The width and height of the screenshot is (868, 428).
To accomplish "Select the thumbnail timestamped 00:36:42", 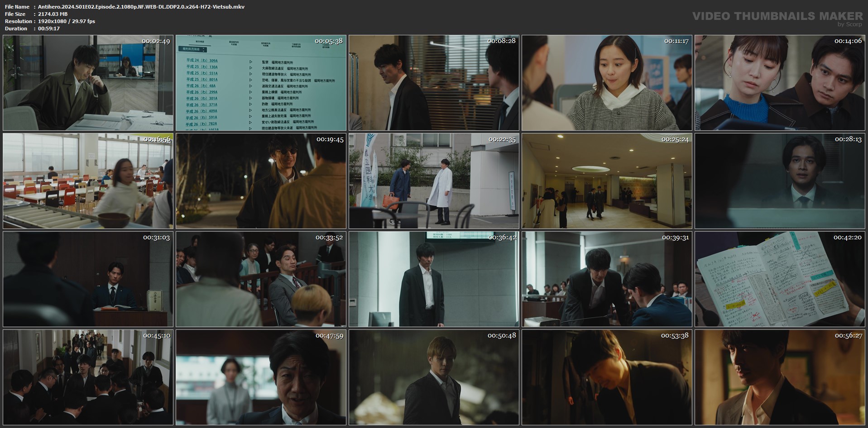I will coord(434,279).
